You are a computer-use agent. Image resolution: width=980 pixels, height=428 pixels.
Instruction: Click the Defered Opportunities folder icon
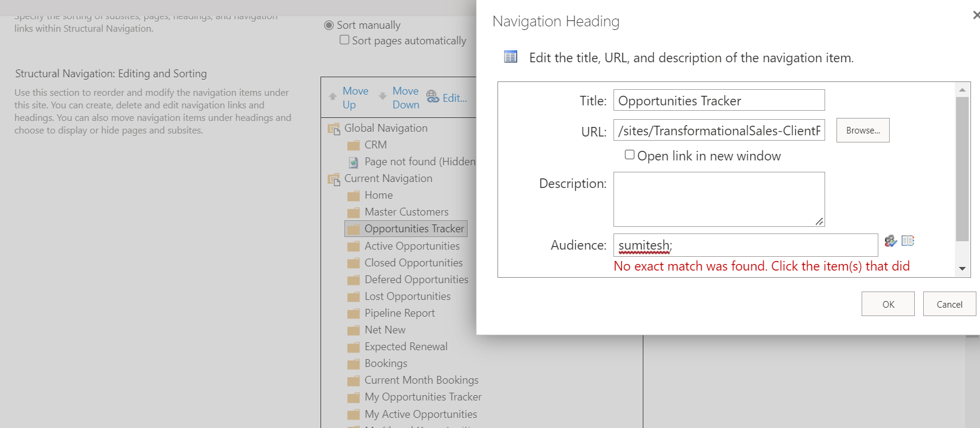[x=353, y=280]
